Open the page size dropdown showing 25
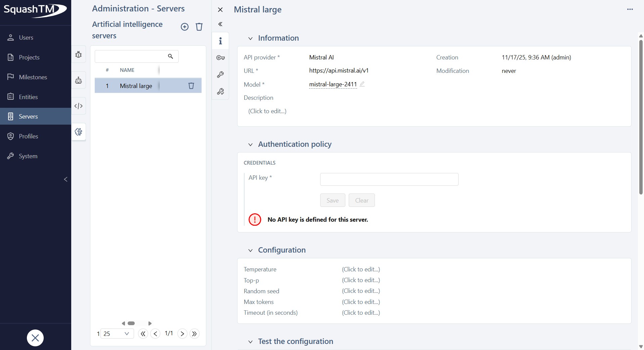Viewport: 644px width, 350px height. pos(116,334)
